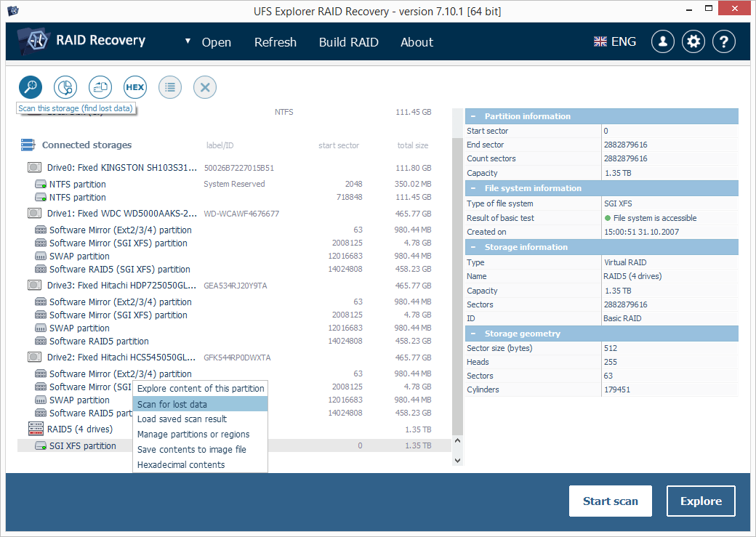Click the application icon in title bar
Image resolution: width=756 pixels, height=537 pixels.
tap(13, 10)
